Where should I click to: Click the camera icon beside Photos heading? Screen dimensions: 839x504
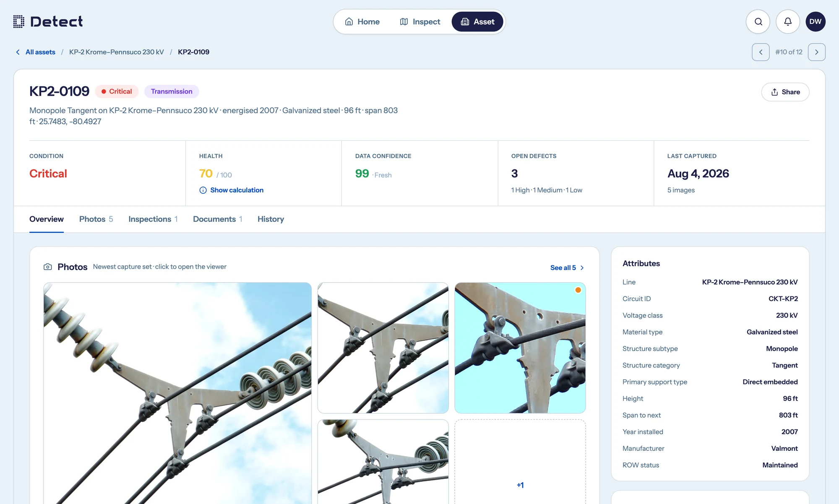48,267
